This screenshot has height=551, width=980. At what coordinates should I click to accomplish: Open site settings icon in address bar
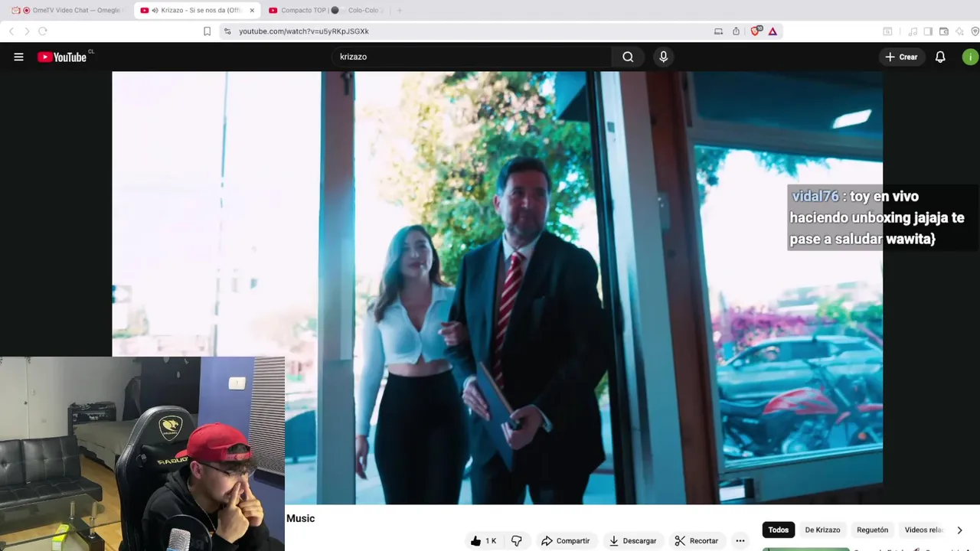click(x=227, y=31)
